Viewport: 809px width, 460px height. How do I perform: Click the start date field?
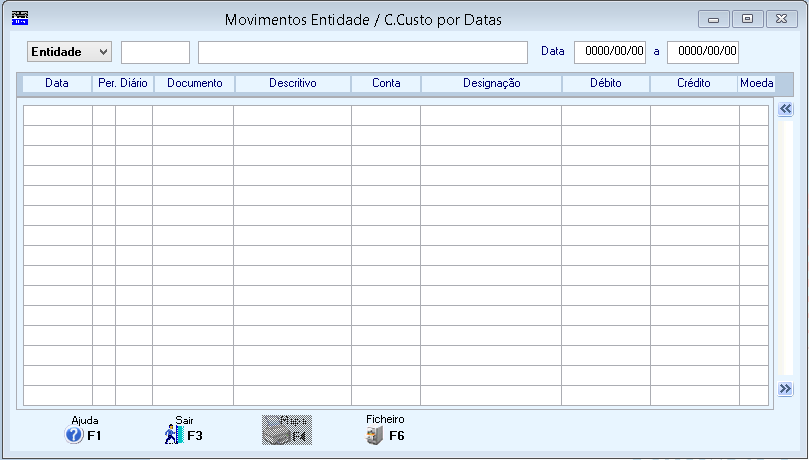(610, 52)
